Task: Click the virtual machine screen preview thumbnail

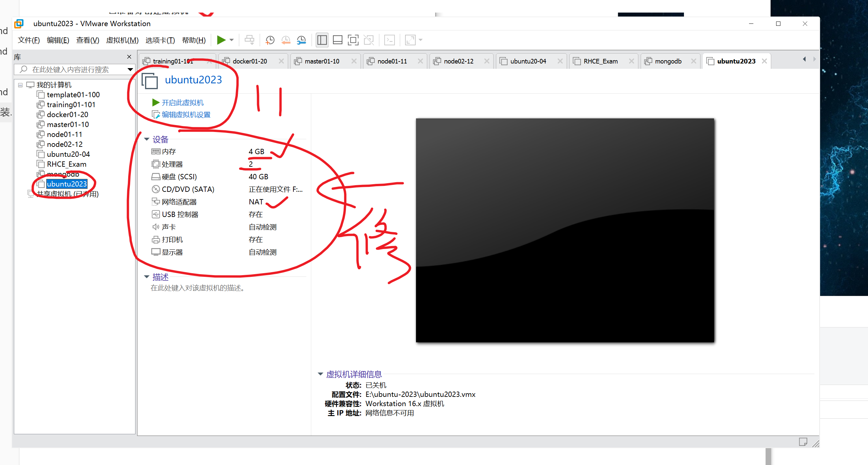Action: (x=565, y=230)
